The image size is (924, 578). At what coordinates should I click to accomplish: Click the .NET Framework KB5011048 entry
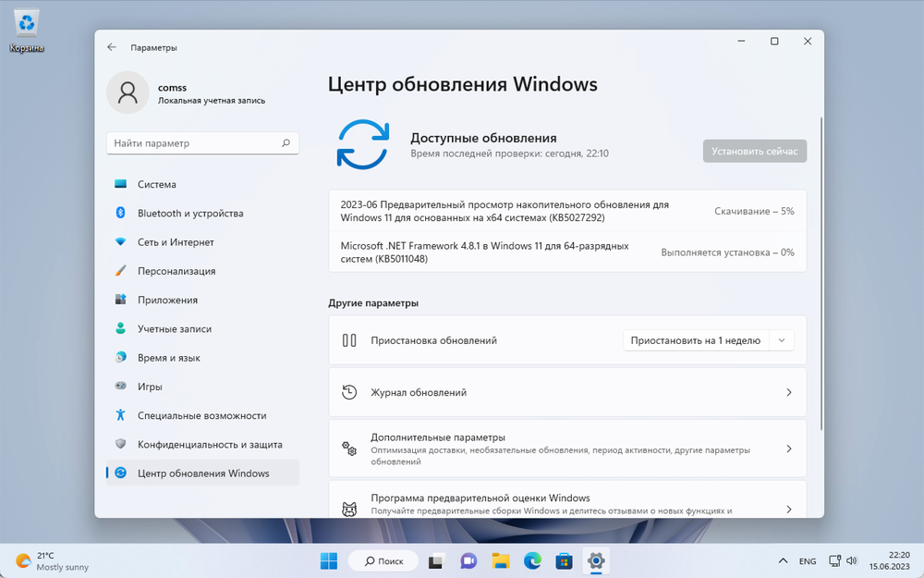tap(484, 252)
